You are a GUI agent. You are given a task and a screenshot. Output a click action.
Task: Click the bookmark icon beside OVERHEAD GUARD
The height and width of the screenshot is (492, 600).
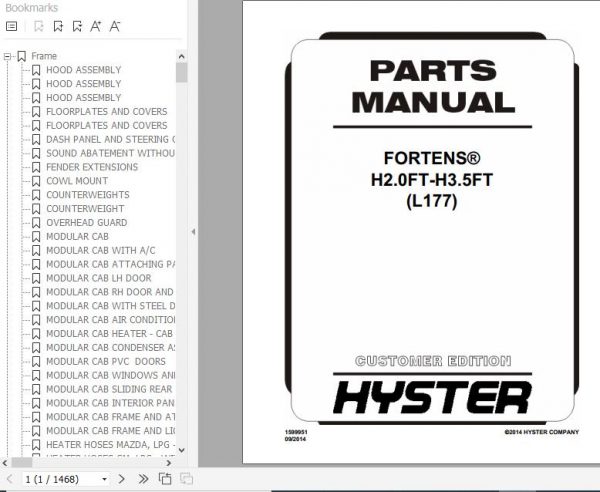pos(36,223)
